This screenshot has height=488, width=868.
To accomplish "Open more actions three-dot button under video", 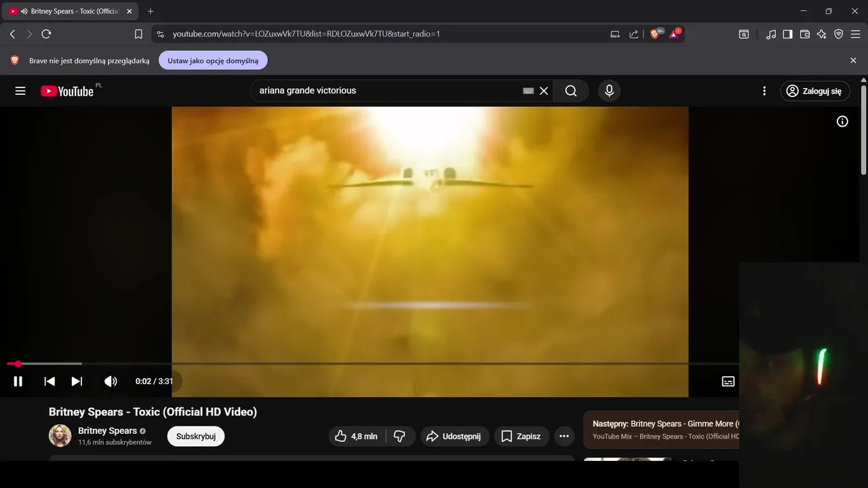I will (x=564, y=436).
